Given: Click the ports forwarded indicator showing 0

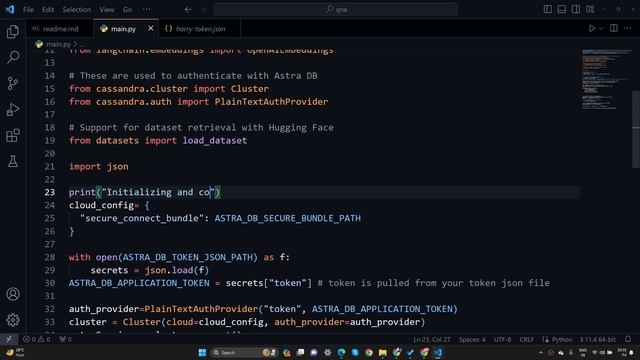Looking at the screenshot, I should coord(65,339).
